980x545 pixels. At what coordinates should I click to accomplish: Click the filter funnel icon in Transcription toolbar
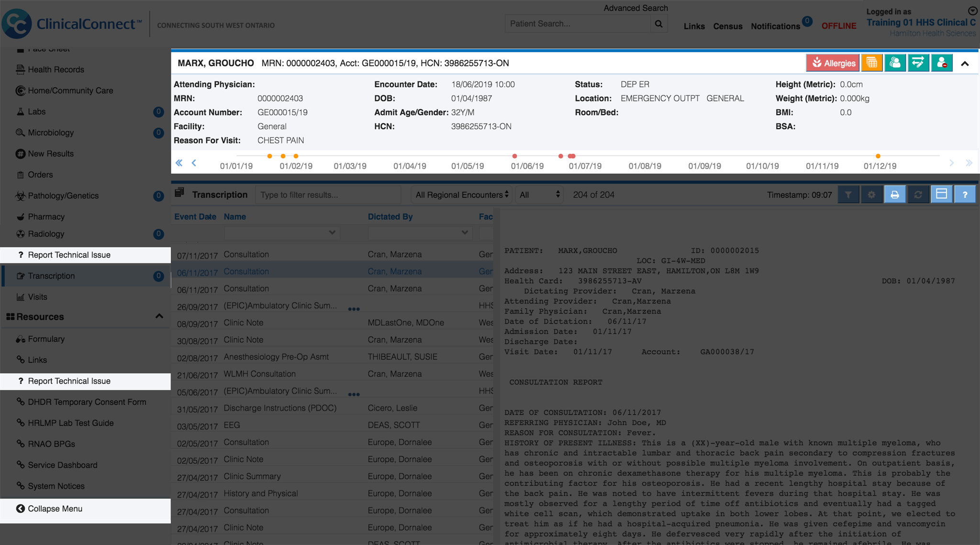point(848,194)
